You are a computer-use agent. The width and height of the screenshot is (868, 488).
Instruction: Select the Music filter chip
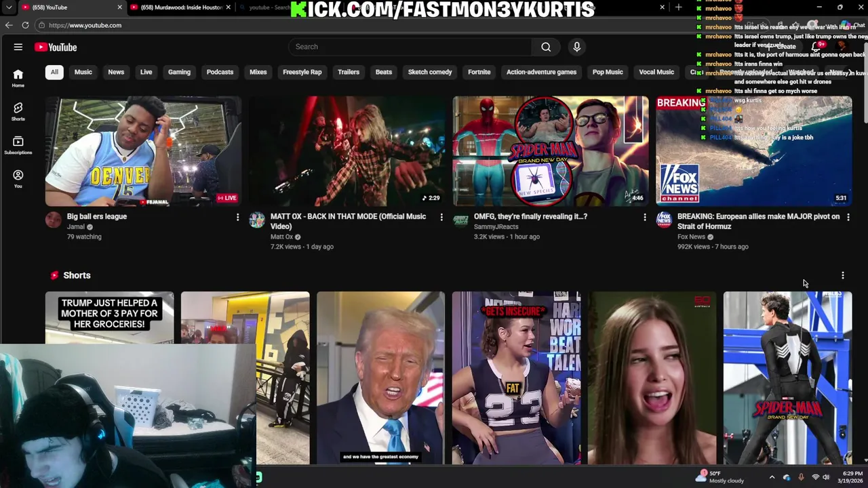click(x=83, y=72)
